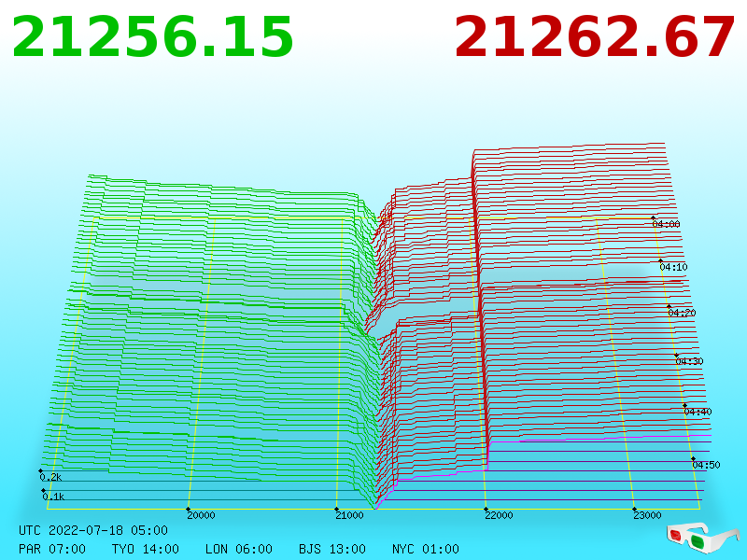The width and height of the screenshot is (747, 560).
Task: Click the TYO 14:00 Tokyo time
Action: point(146,549)
